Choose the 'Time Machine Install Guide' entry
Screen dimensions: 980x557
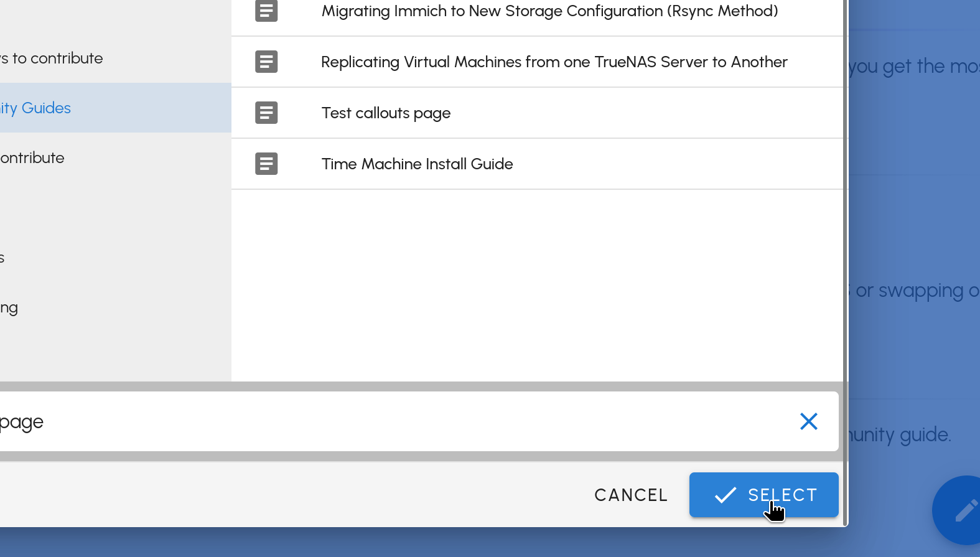[536, 164]
